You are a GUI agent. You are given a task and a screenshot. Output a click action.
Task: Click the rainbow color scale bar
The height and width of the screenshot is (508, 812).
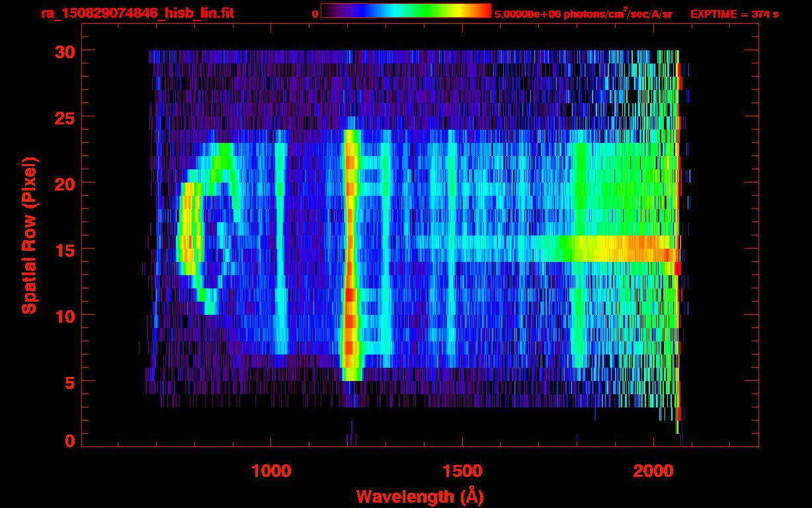pyautogui.click(x=406, y=11)
